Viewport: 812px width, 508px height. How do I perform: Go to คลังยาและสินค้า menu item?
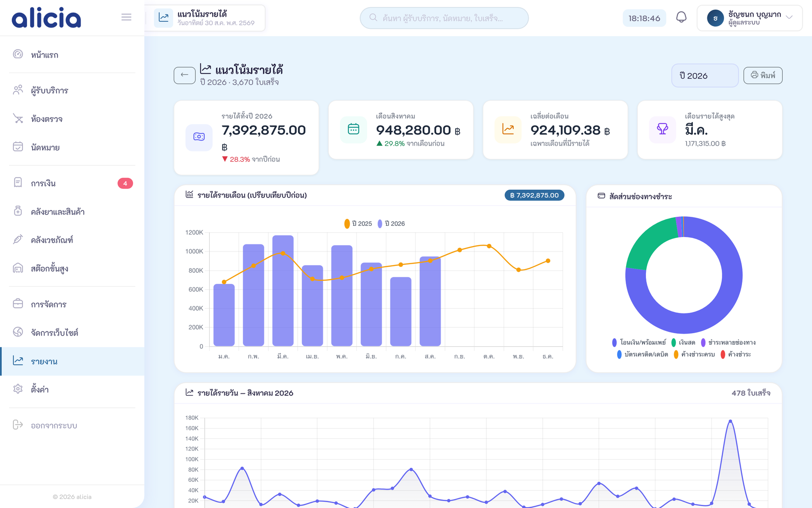pos(72,211)
